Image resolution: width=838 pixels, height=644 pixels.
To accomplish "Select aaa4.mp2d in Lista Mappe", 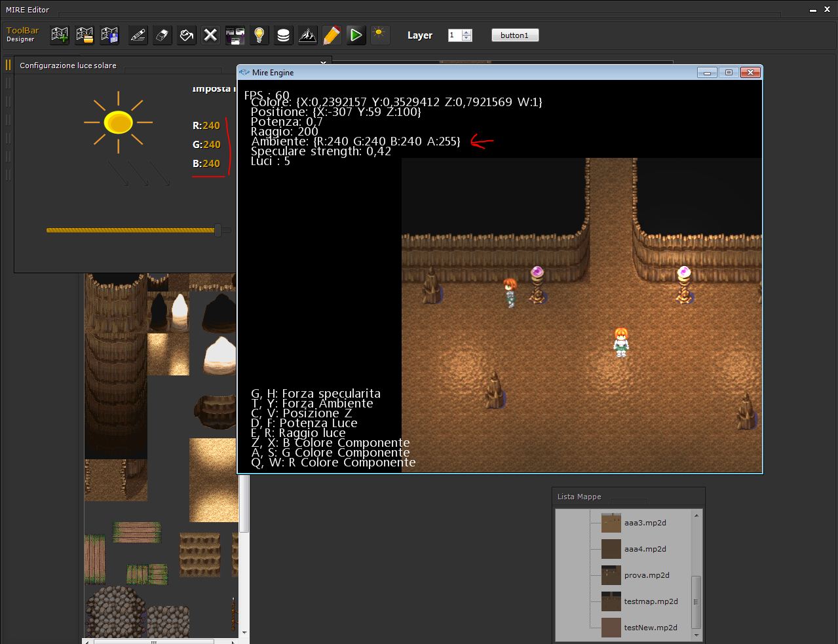I will pyautogui.click(x=645, y=549).
